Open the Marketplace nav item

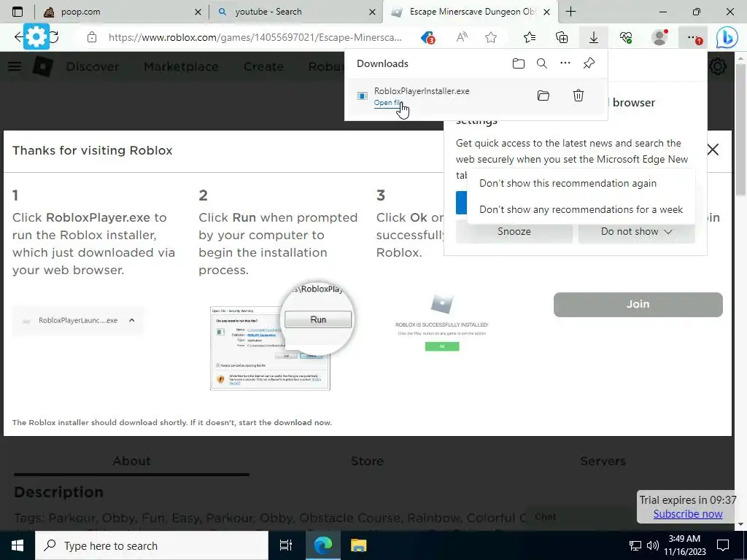point(181,66)
